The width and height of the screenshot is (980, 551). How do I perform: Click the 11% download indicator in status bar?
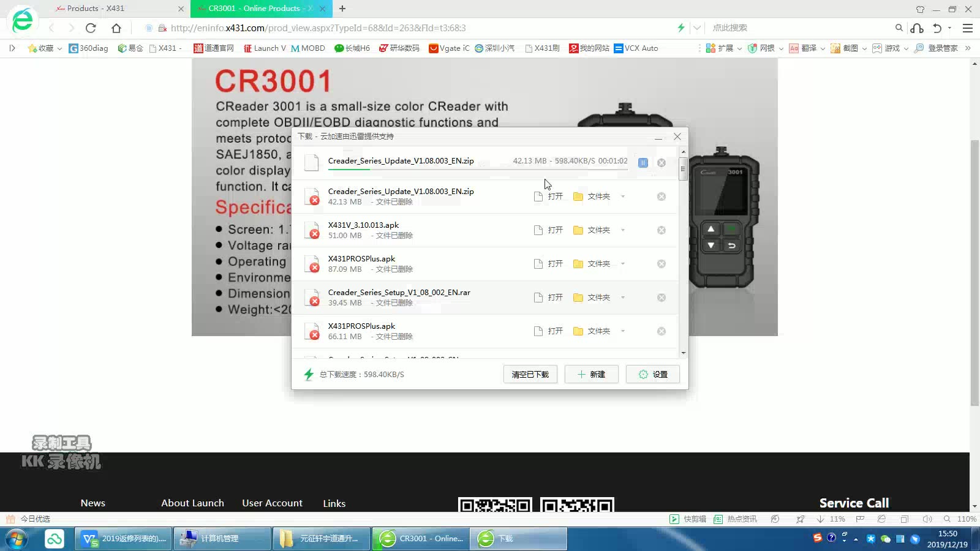(831, 519)
